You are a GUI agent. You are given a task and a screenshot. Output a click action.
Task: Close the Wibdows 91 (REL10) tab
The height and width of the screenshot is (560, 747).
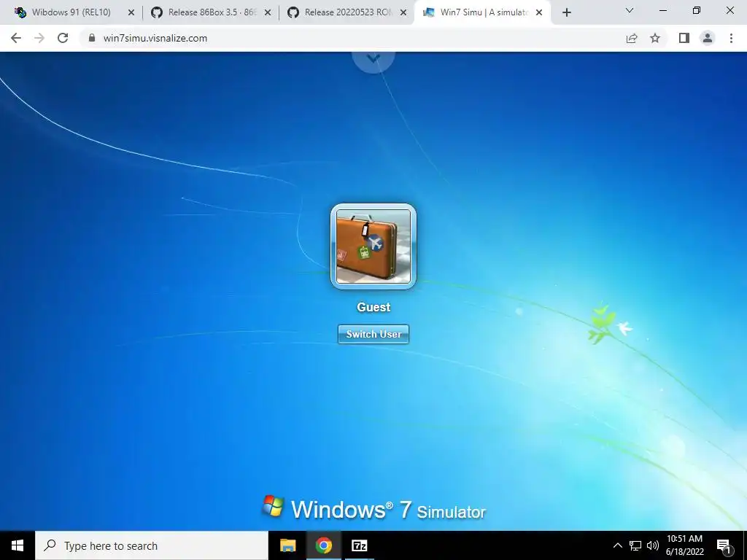pos(131,12)
